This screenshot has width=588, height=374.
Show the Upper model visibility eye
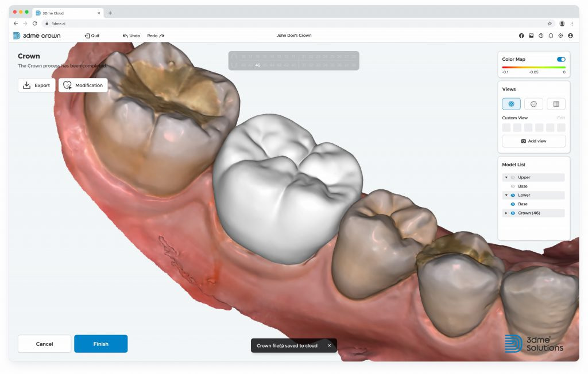click(x=513, y=177)
